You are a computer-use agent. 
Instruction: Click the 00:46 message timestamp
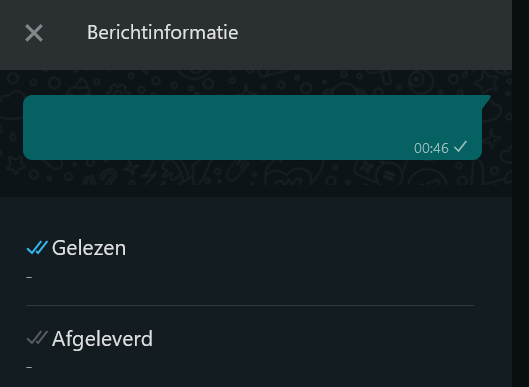[x=431, y=148]
